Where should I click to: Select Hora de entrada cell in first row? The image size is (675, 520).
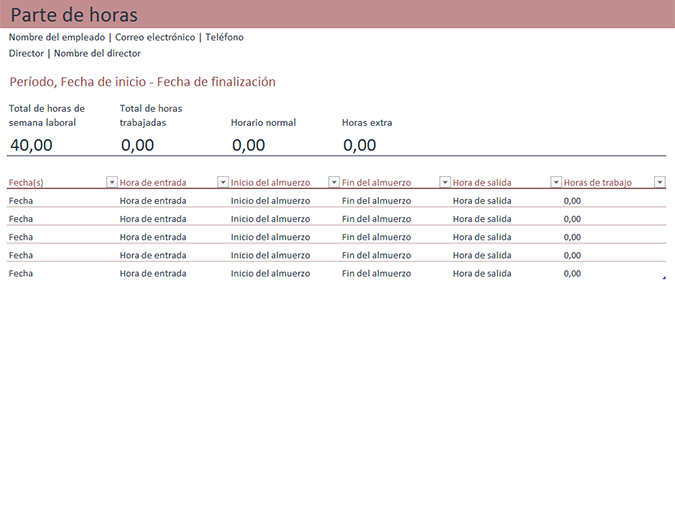click(153, 201)
